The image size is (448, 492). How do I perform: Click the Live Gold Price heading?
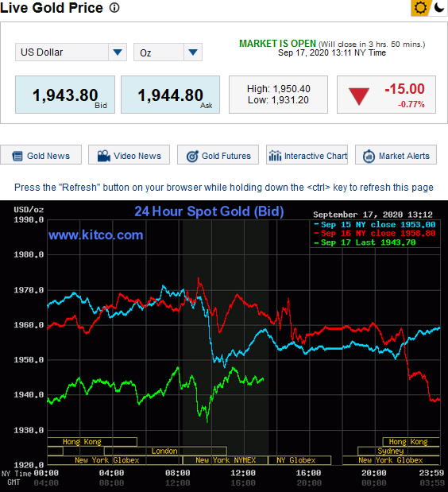click(x=52, y=7)
